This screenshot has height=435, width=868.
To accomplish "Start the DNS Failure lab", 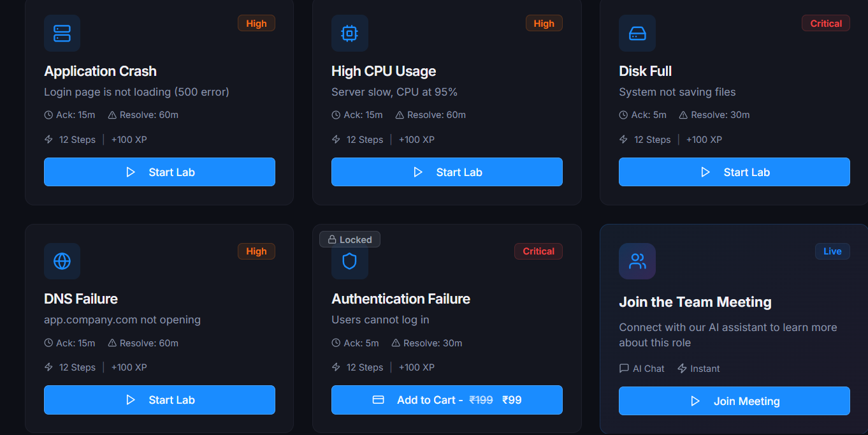I will click(x=159, y=400).
